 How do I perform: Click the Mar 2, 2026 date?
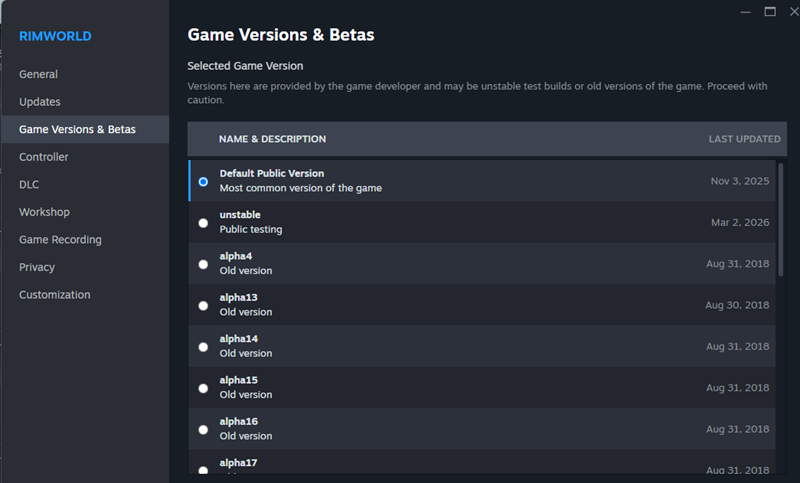pos(740,222)
